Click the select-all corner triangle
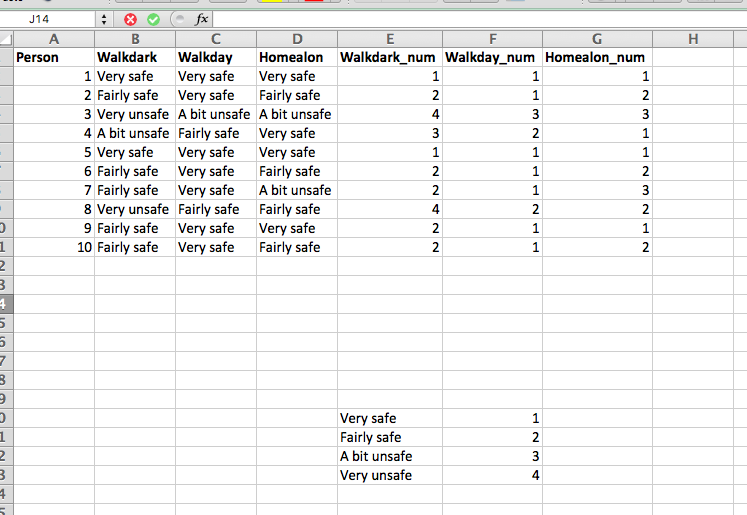 click(x=6, y=39)
